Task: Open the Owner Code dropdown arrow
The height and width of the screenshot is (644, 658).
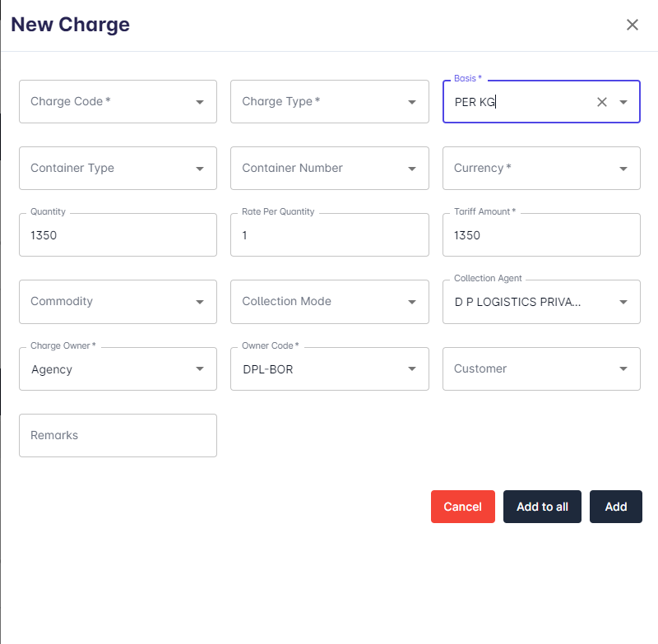Action: tap(412, 369)
